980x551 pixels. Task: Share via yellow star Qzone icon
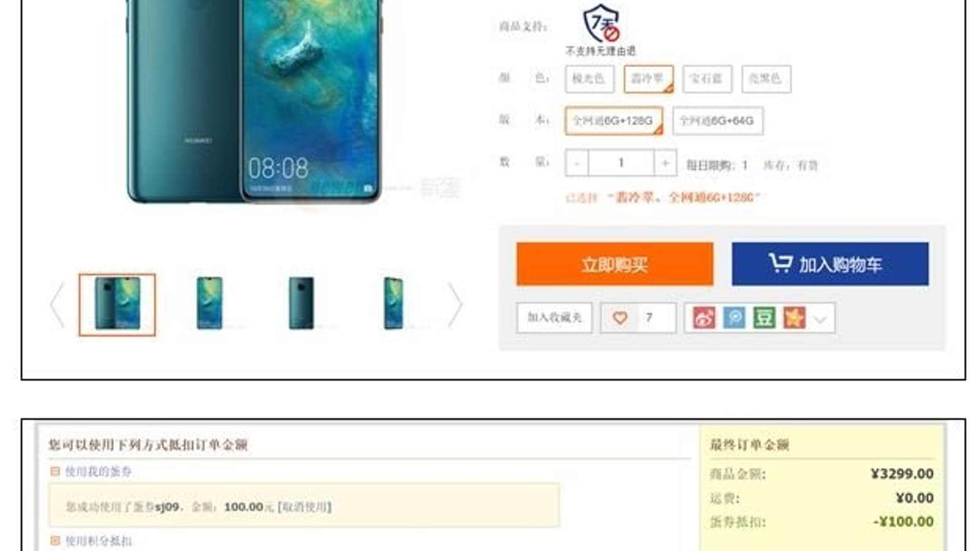tap(794, 318)
